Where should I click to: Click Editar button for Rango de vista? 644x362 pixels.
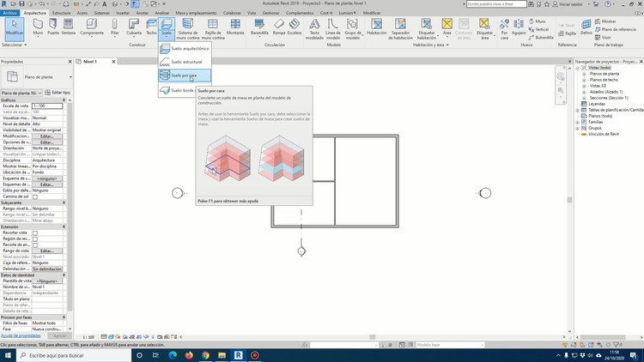(47, 250)
